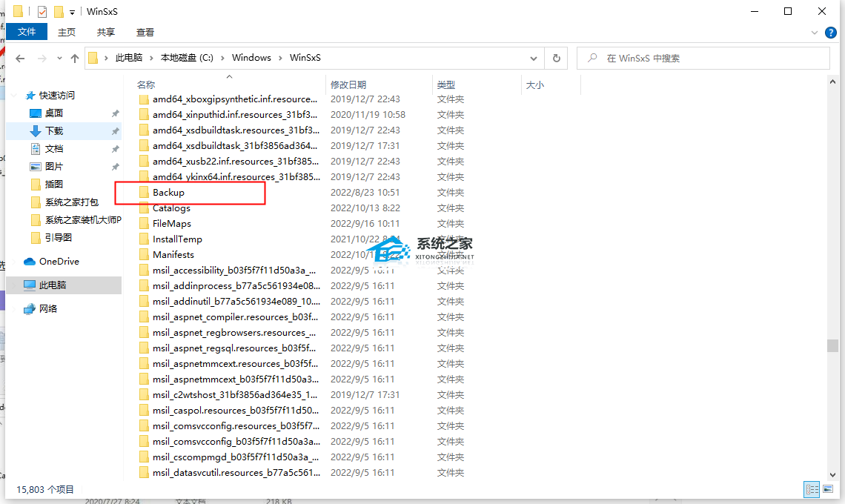Image resolution: width=845 pixels, height=504 pixels.
Task: Click the Back navigation arrow
Action: (21, 59)
